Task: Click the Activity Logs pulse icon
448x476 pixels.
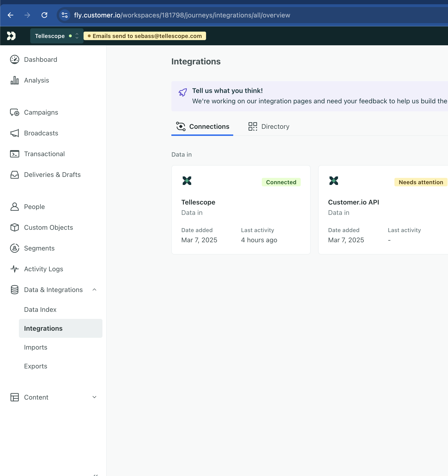Action: click(x=15, y=269)
